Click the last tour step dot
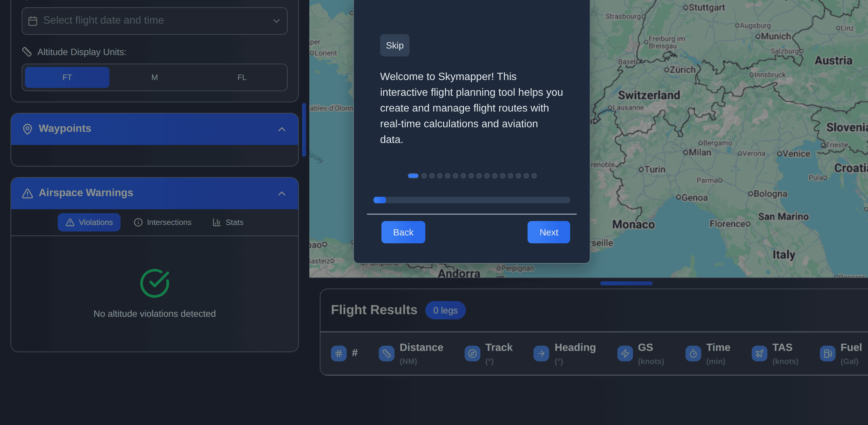This screenshot has height=425, width=868. [x=534, y=176]
